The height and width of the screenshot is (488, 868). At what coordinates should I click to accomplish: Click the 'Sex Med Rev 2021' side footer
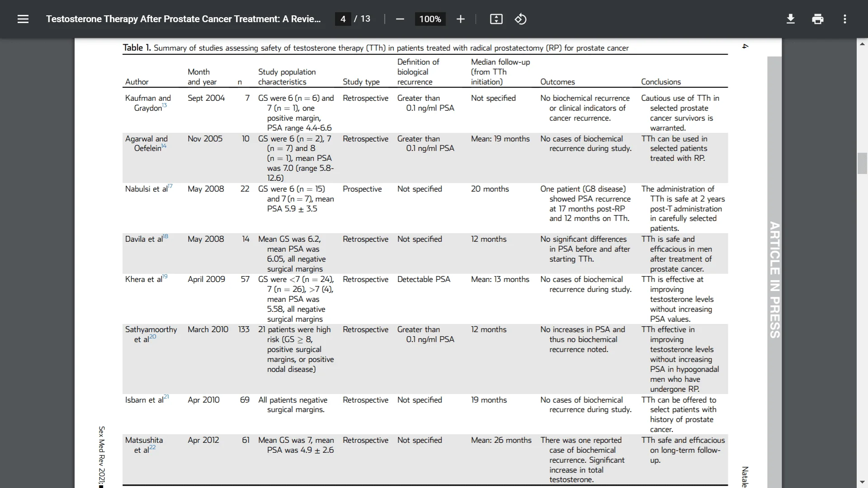click(102, 456)
